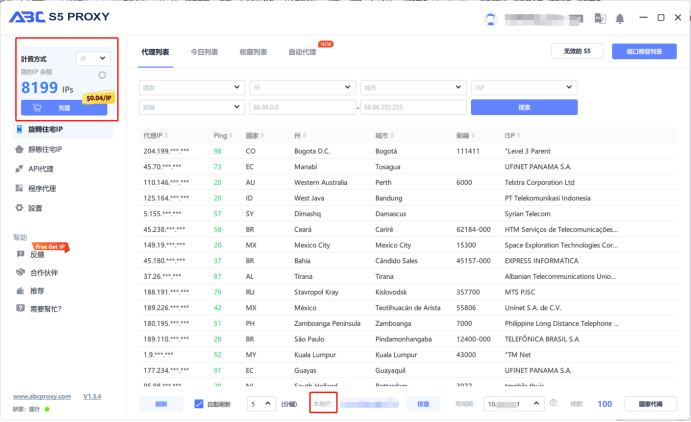Open the API代理 sidebar item
The width and height of the screenshot is (691, 422).
pyautogui.click(x=40, y=169)
